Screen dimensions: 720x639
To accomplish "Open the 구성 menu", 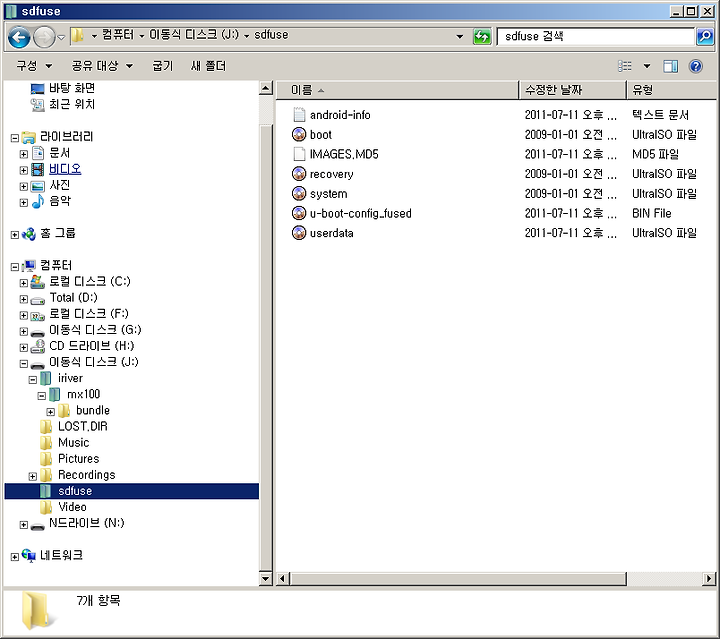I will (x=34, y=66).
